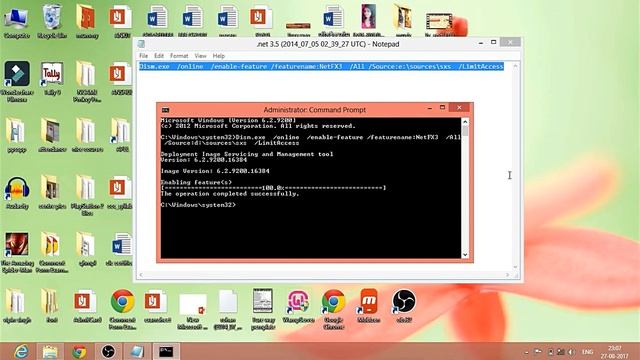Click 'The operation completed successfully.' text
The image size is (640, 360).
click(230, 194)
